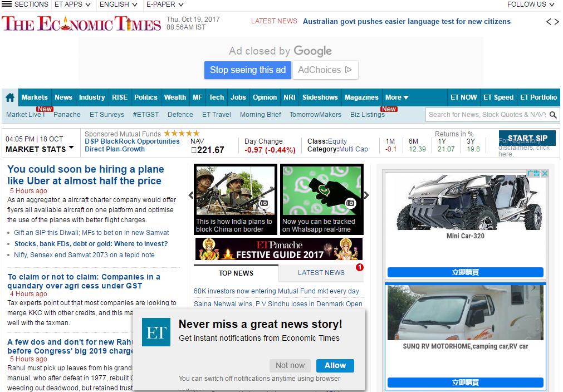Expand the MARKET STATS dropdown
Screen dimensions: 563x392
coord(40,149)
